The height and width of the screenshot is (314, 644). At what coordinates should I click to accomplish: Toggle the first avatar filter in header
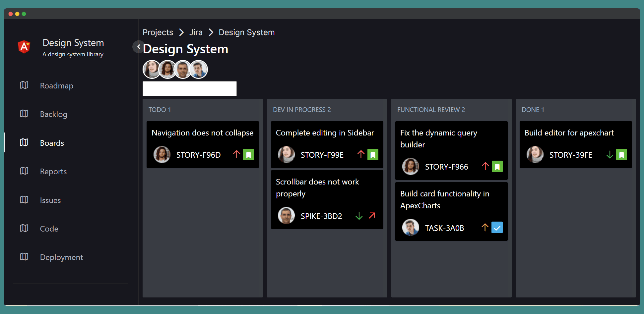coord(152,70)
